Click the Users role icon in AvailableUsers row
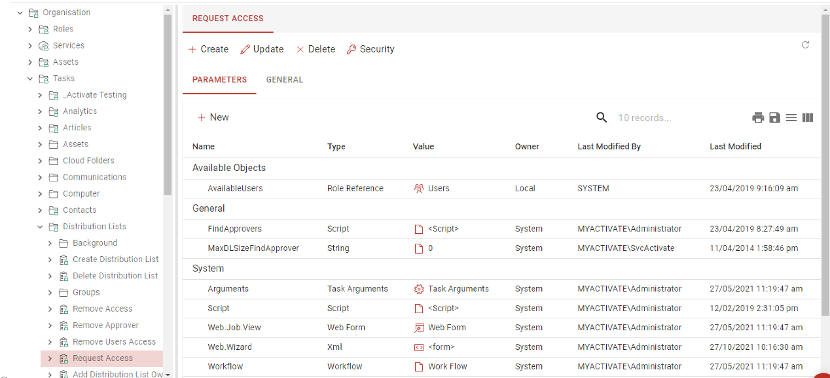The image size is (830, 378). tap(418, 188)
